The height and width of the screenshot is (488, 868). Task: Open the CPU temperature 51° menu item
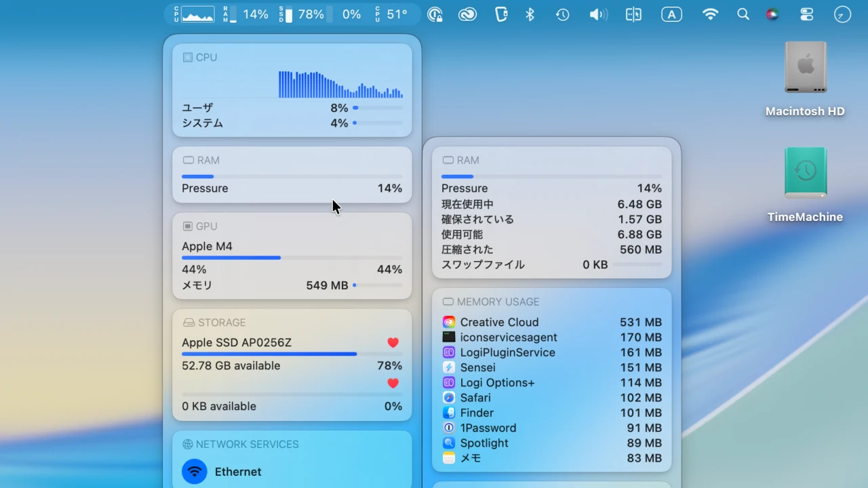391,14
